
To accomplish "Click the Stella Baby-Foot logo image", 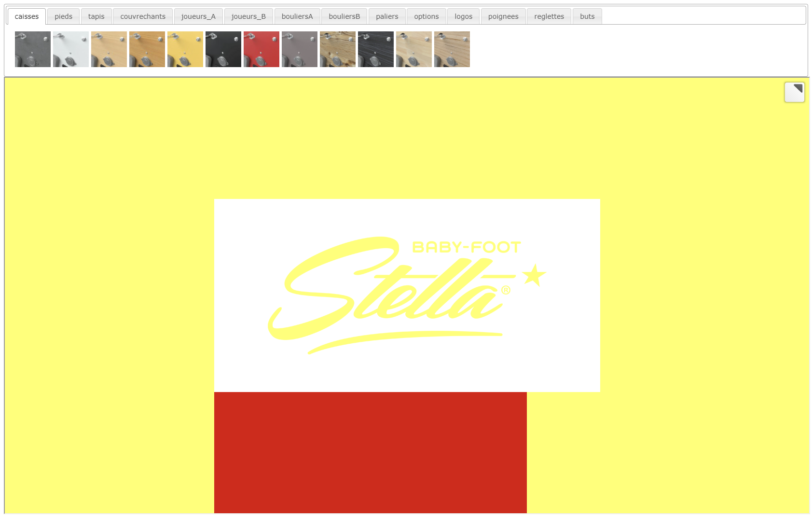I will pos(407,295).
